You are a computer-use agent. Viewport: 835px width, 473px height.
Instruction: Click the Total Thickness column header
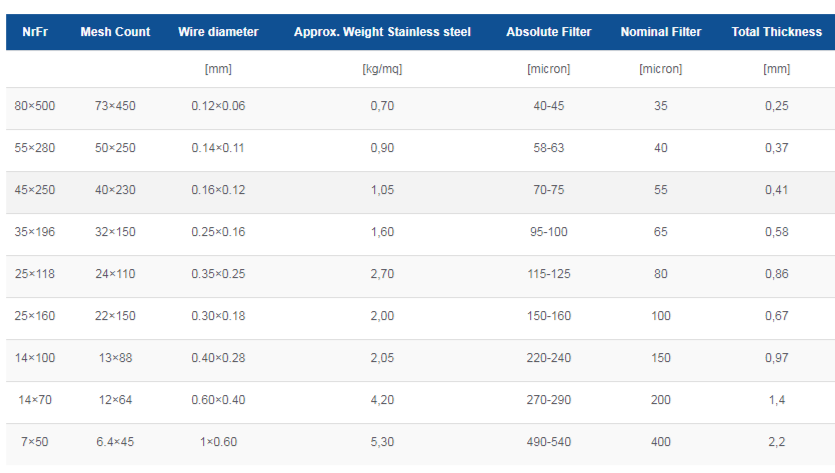tap(777, 32)
